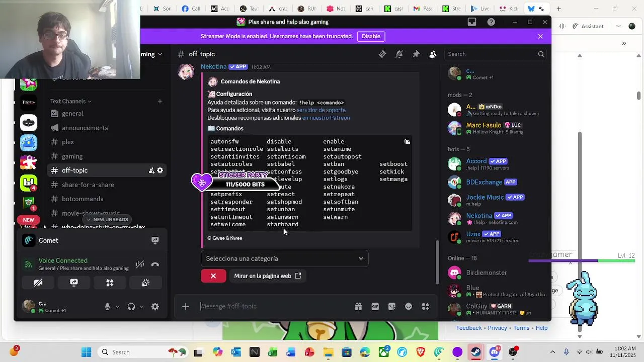Toggle noise suppression icon
644x362 pixels.
coord(140,264)
